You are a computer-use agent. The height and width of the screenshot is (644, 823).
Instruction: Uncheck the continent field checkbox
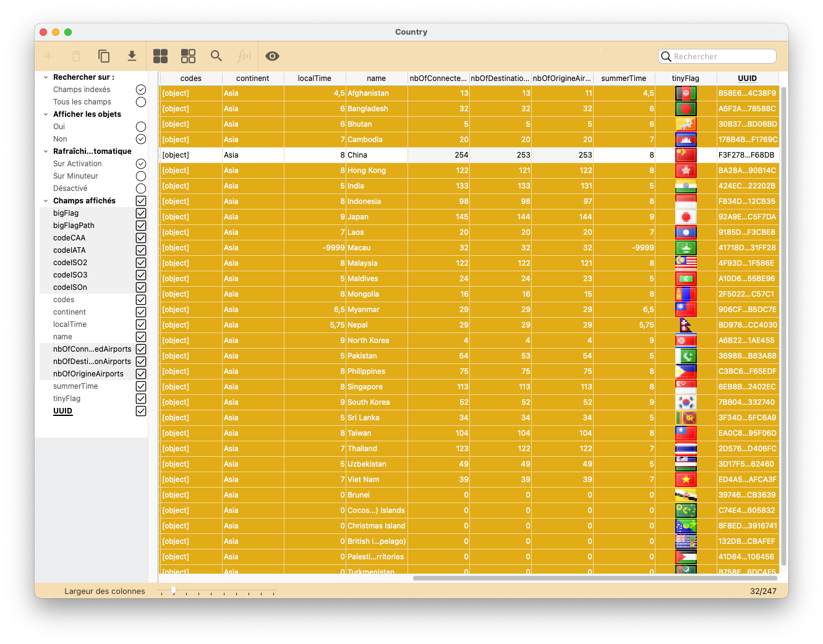pyautogui.click(x=141, y=312)
